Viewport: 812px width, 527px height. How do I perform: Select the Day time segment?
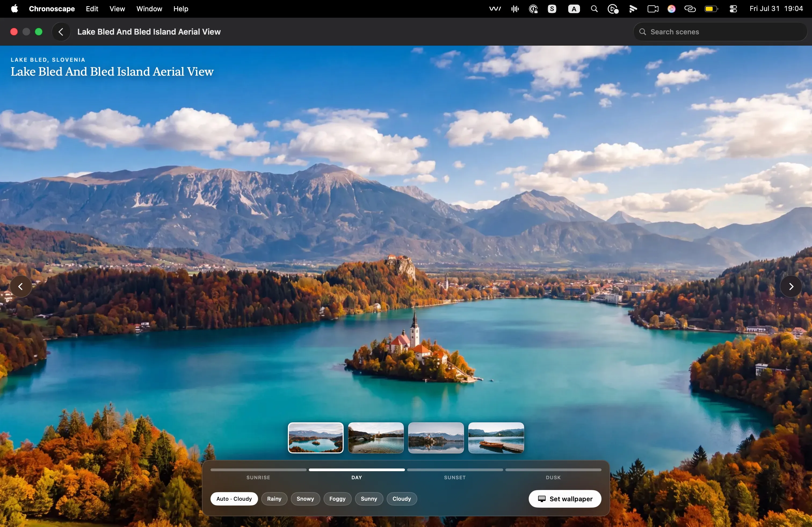(357, 474)
